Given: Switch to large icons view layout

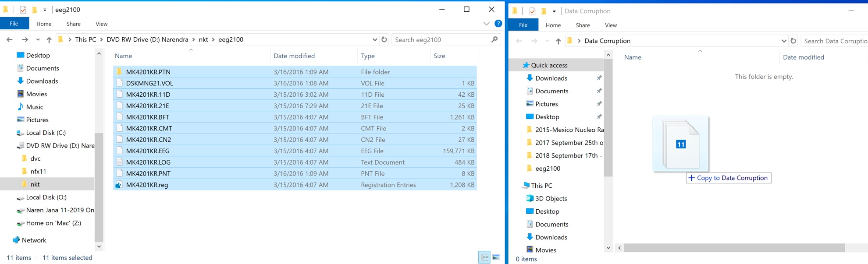Looking at the screenshot, I should (x=496, y=257).
